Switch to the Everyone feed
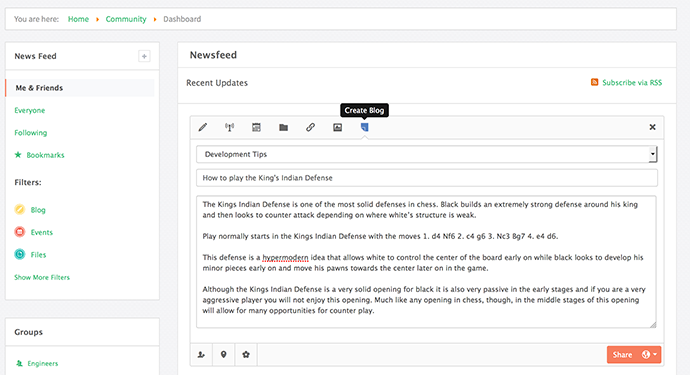This screenshot has height=375, width=690. point(29,110)
